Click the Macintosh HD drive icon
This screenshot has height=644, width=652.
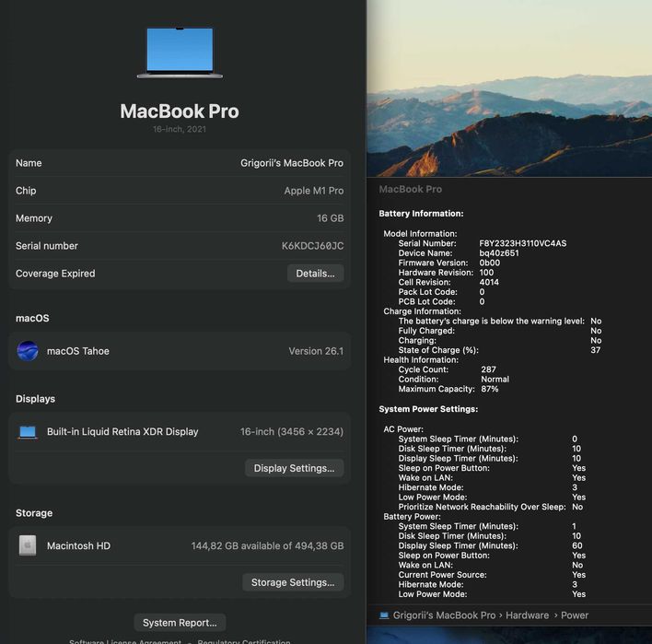pyautogui.click(x=28, y=545)
